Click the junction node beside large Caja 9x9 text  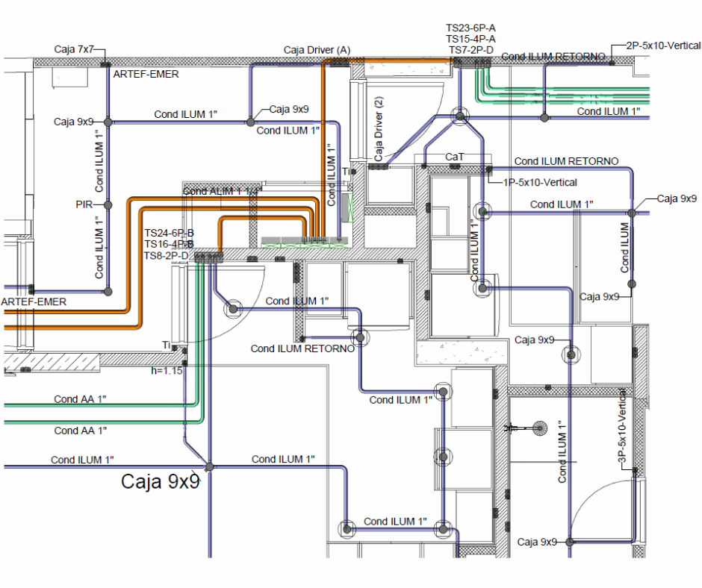point(209,466)
